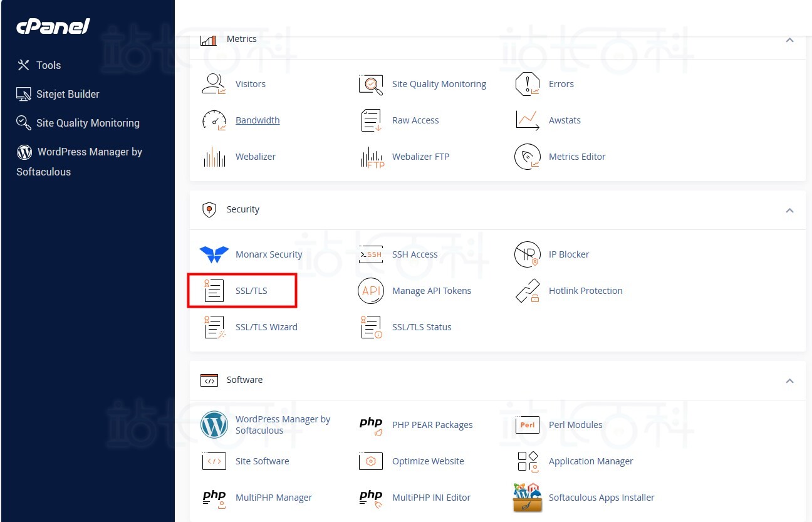Collapse the Software section

coord(789,380)
